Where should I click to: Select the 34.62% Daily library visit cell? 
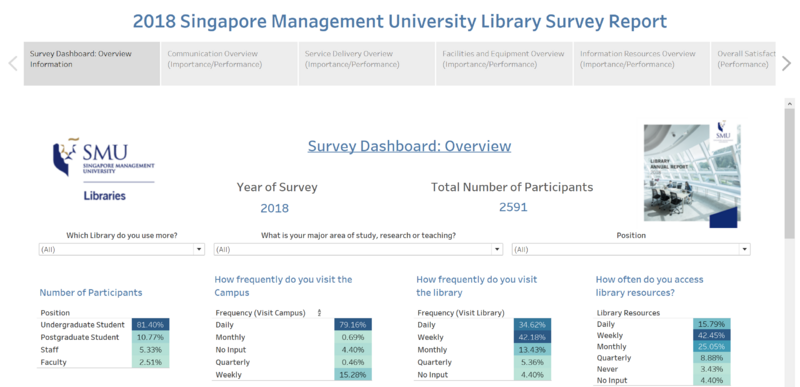pos(533,325)
